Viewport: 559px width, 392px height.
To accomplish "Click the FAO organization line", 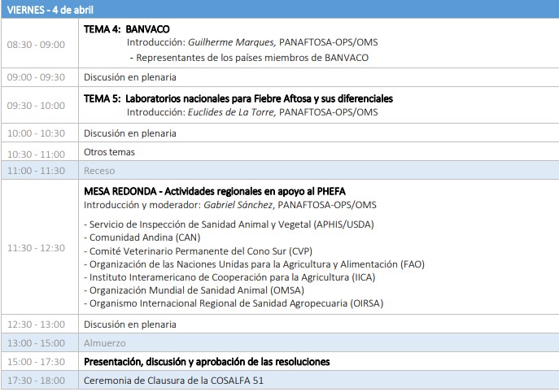I will [254, 264].
